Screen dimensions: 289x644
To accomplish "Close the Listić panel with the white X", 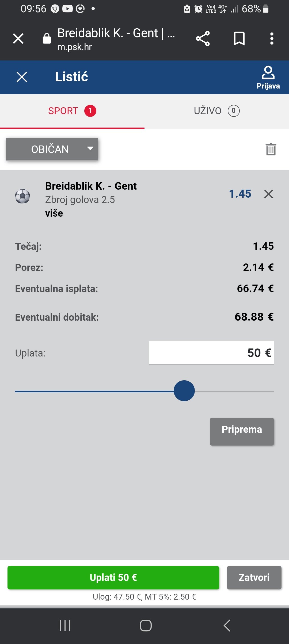I will [x=22, y=77].
